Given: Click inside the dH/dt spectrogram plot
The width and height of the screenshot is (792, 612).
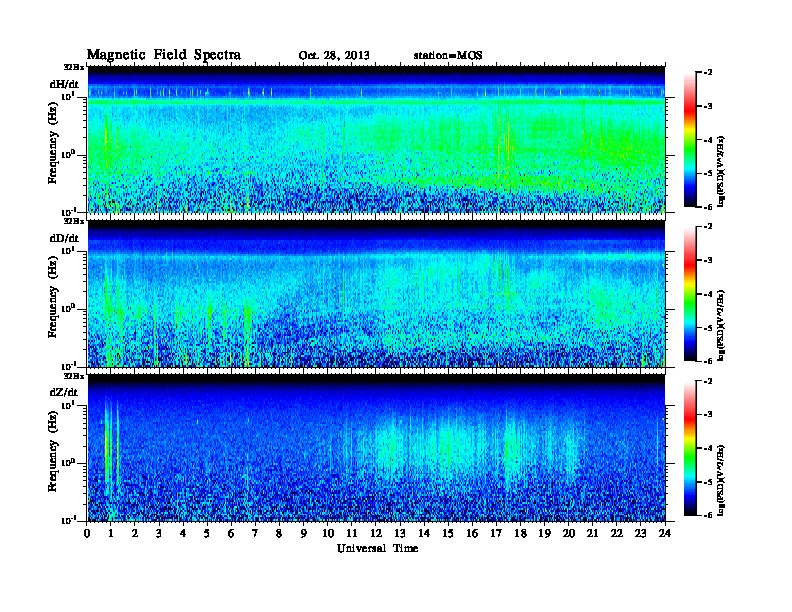Looking at the screenshot, I should pyautogui.click(x=376, y=139).
